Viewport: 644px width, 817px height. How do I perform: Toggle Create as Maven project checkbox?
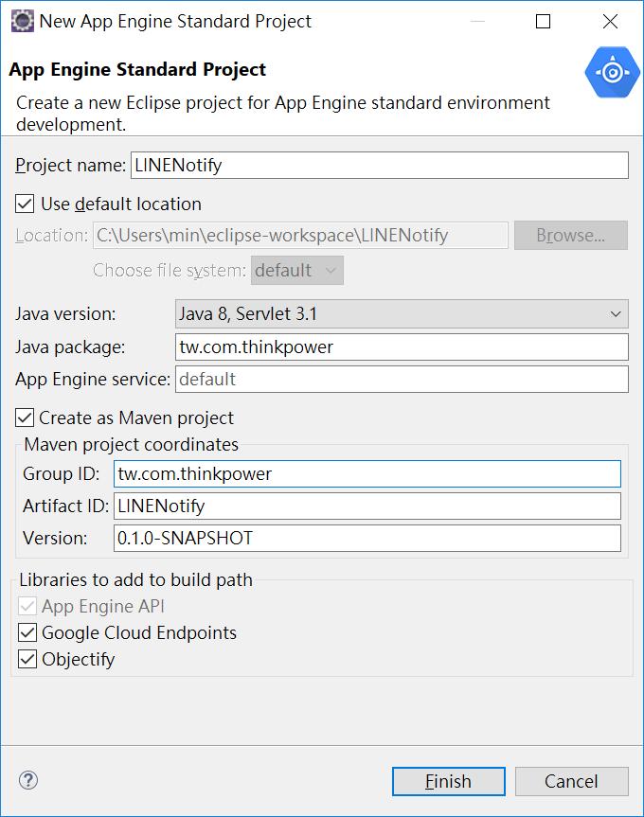pyautogui.click(x=25, y=417)
